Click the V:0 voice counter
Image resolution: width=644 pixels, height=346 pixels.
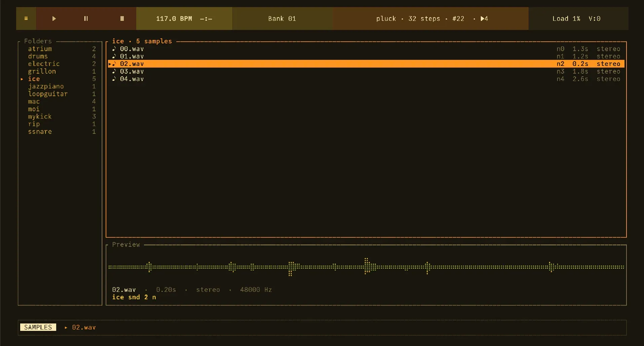[x=595, y=19]
